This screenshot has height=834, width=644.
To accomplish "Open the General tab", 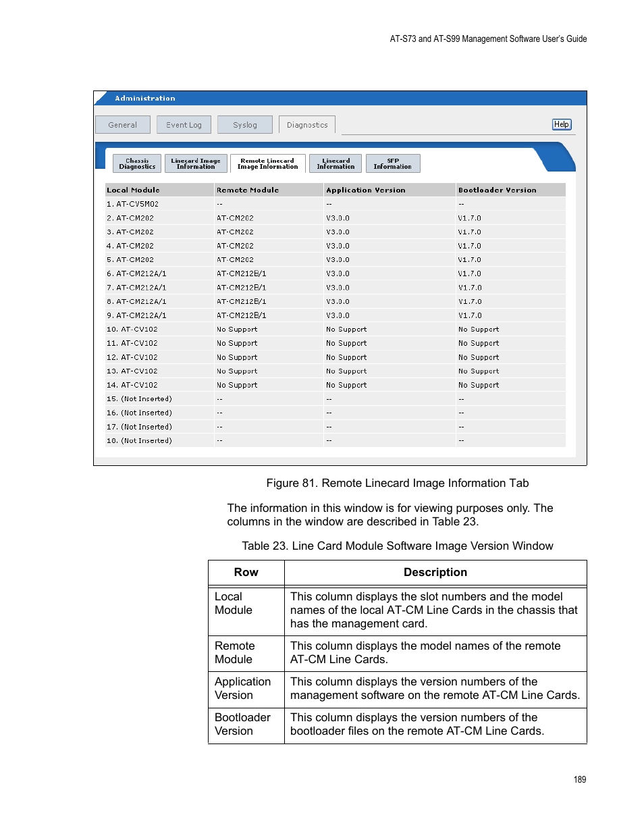I will [122, 125].
